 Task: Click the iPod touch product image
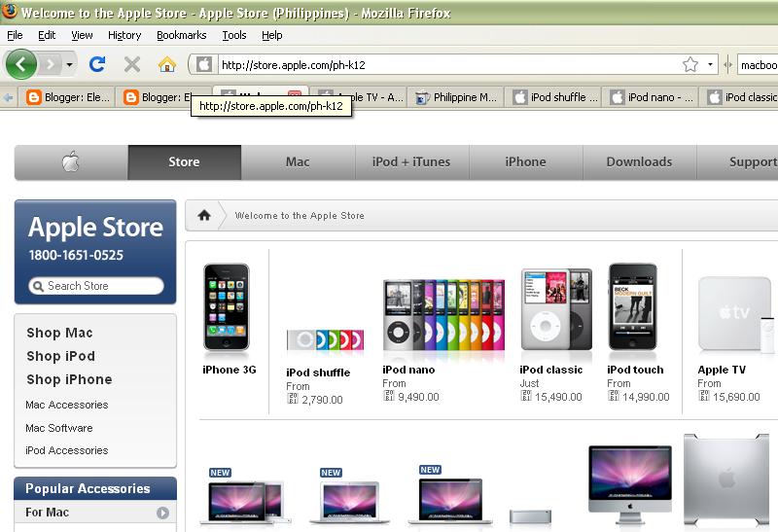tap(633, 307)
